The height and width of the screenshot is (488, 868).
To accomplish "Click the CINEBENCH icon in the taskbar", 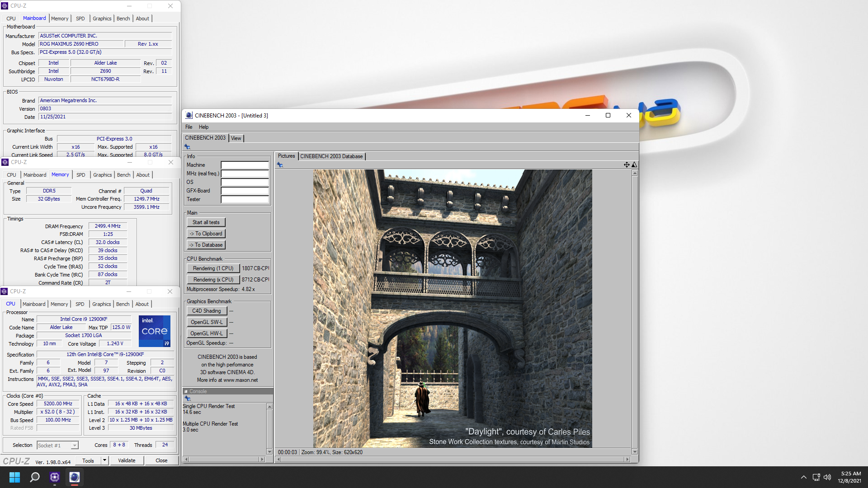I will pos(75,477).
